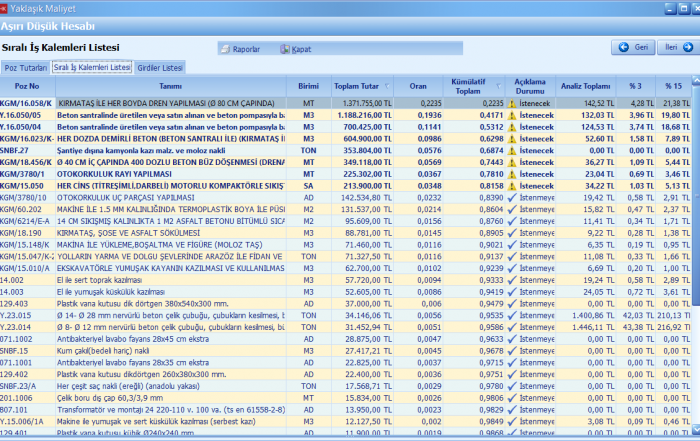This screenshot has height=441, width=700.
Task: Click the checkmark icon in the KGM/18.190 row
Action: [x=512, y=230]
